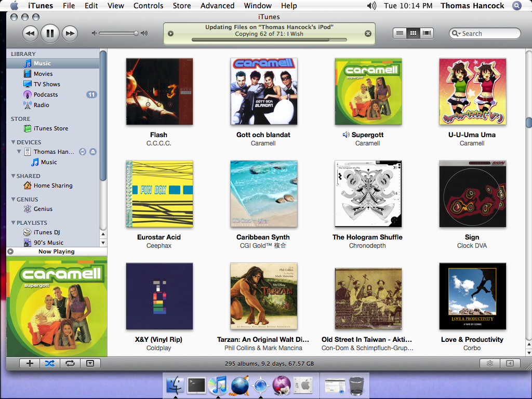Open the search options magnifier dropdown

coord(456,33)
